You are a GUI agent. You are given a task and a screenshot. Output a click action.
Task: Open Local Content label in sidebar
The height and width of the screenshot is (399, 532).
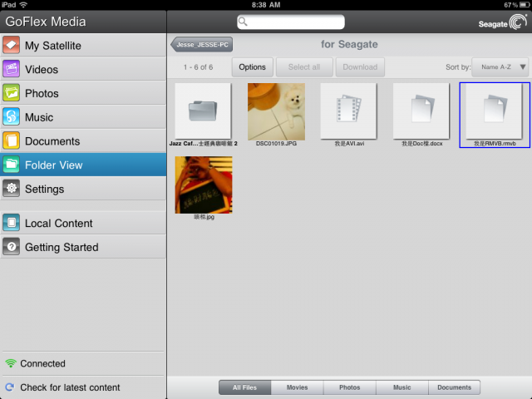click(59, 224)
